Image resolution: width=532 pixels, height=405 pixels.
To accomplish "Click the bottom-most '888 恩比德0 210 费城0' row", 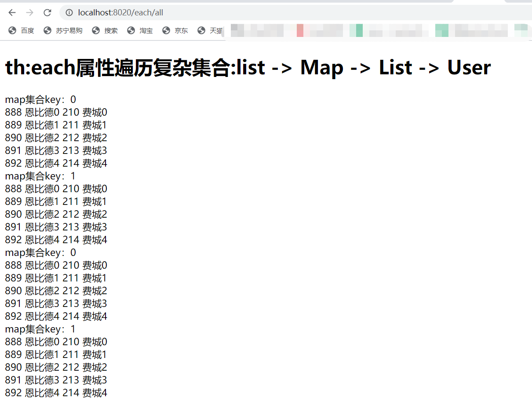I will 56,342.
